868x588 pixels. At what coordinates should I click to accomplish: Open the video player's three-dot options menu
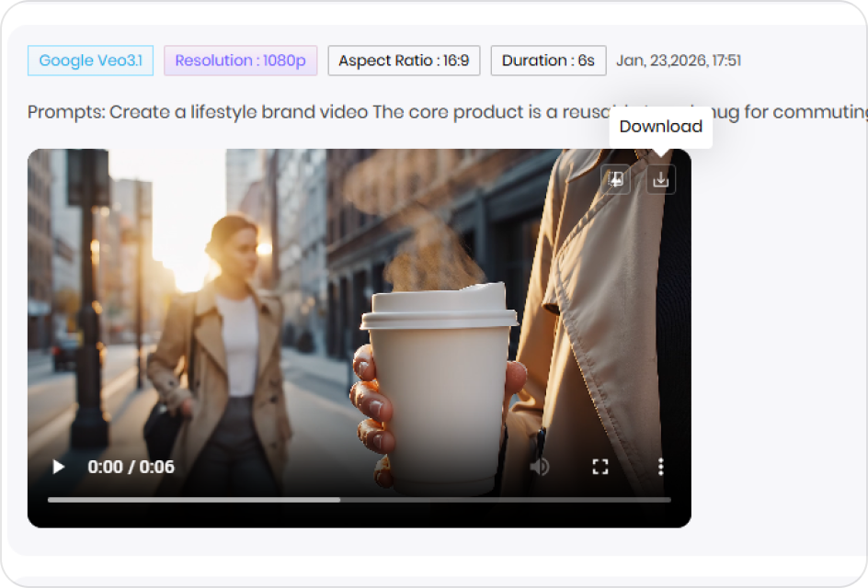click(x=659, y=467)
